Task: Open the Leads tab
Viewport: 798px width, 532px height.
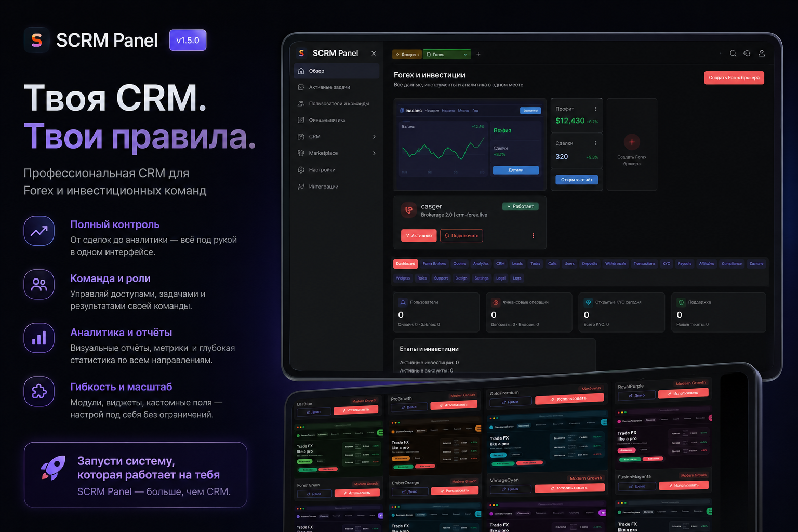Action: tap(517, 264)
